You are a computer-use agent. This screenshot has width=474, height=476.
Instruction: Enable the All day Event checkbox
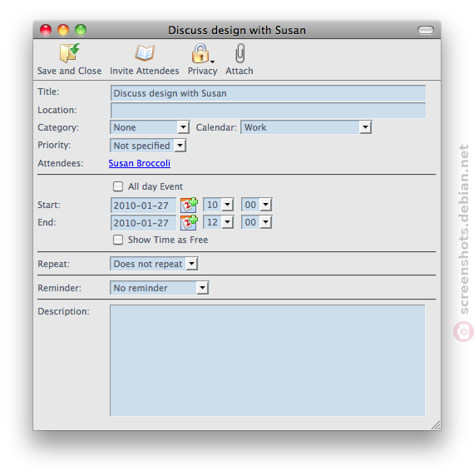point(118,186)
